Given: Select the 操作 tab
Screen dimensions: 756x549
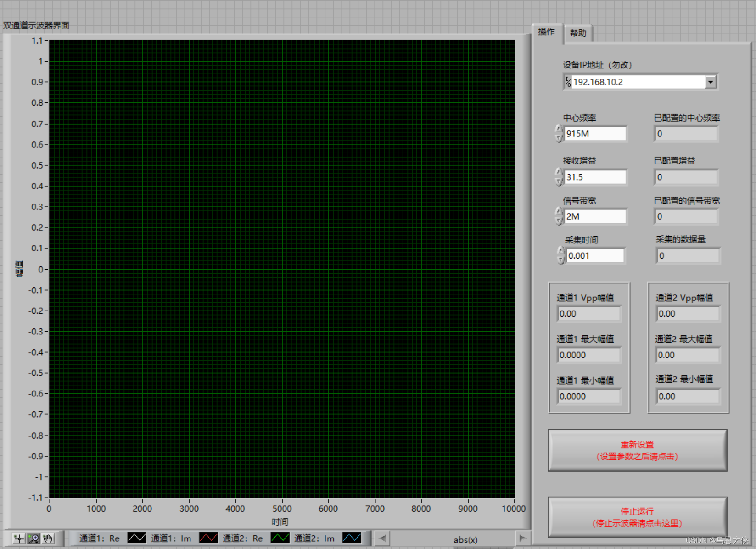Looking at the screenshot, I should 546,32.
